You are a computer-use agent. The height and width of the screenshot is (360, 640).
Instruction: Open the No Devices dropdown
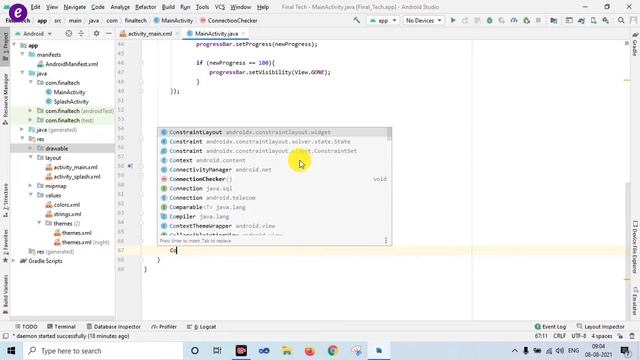click(x=423, y=20)
